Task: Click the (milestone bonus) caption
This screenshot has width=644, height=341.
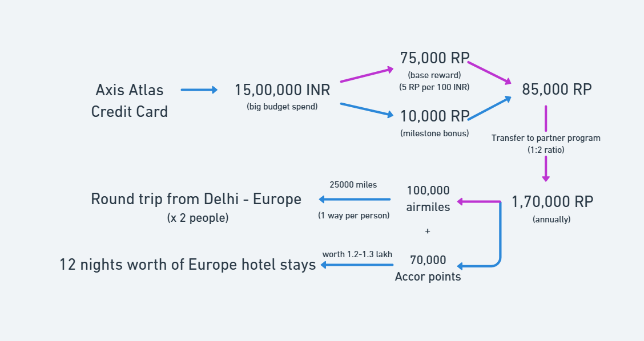Action: coord(434,133)
